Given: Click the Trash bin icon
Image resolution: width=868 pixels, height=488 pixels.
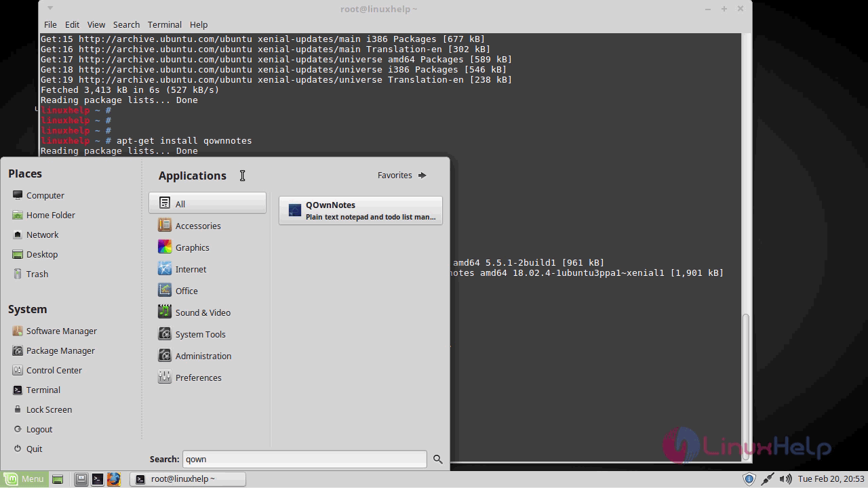Looking at the screenshot, I should tap(18, 274).
